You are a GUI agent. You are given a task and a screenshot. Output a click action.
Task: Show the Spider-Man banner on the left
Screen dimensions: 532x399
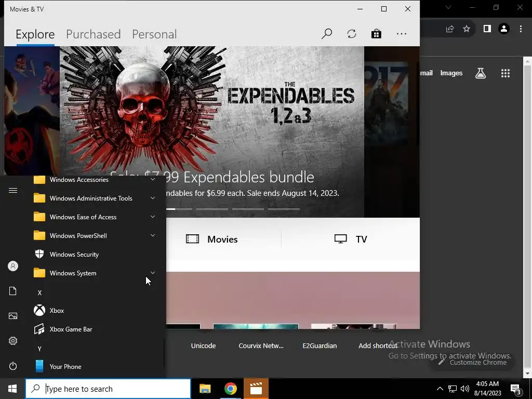pos(32,111)
